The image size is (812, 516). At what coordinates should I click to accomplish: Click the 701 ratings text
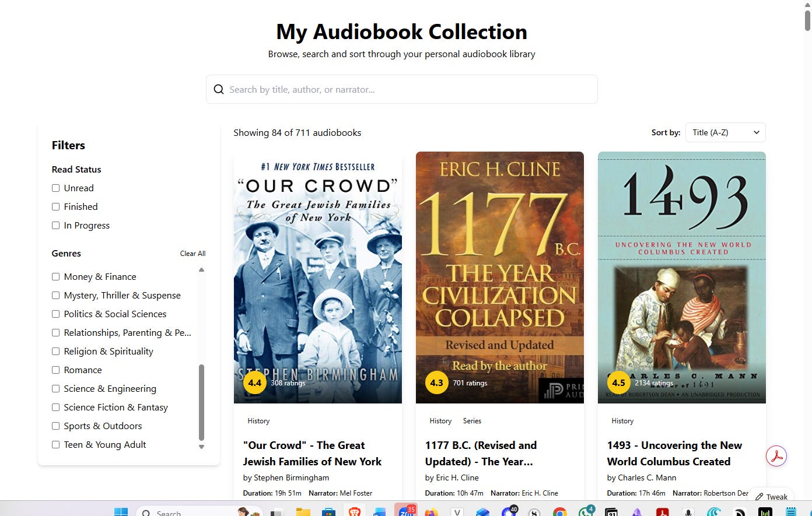(x=470, y=383)
